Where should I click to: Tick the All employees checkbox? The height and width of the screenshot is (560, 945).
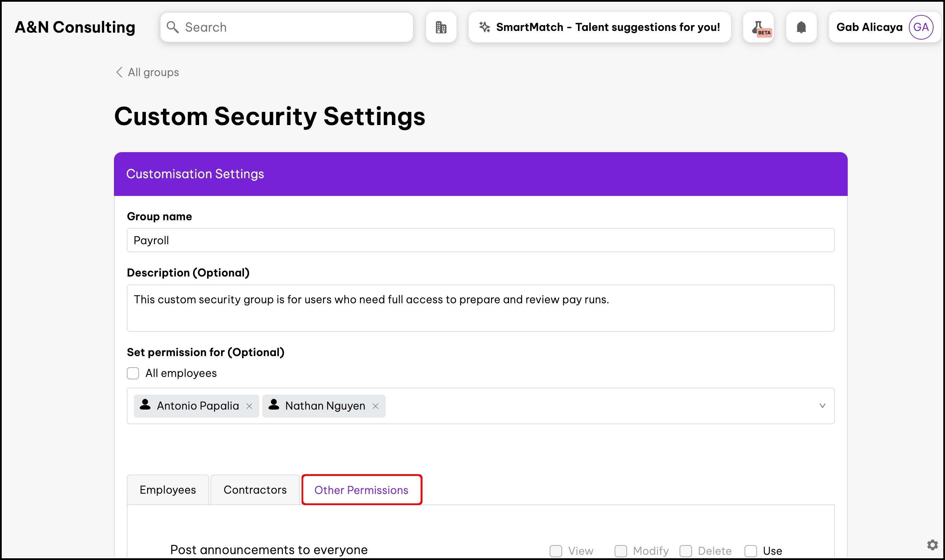click(x=133, y=373)
